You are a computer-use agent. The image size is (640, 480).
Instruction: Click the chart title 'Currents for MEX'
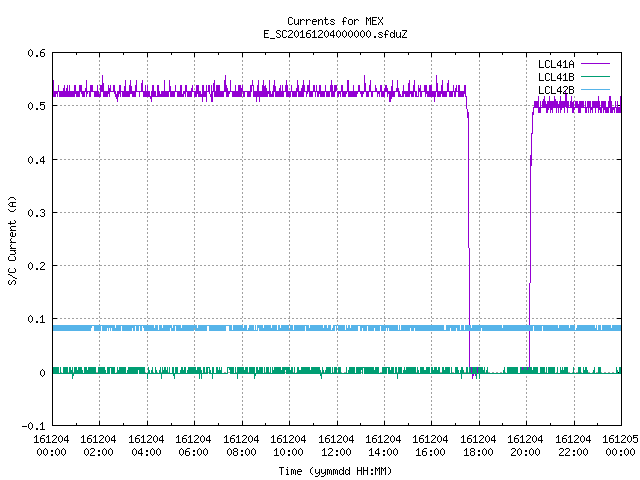pyautogui.click(x=335, y=21)
